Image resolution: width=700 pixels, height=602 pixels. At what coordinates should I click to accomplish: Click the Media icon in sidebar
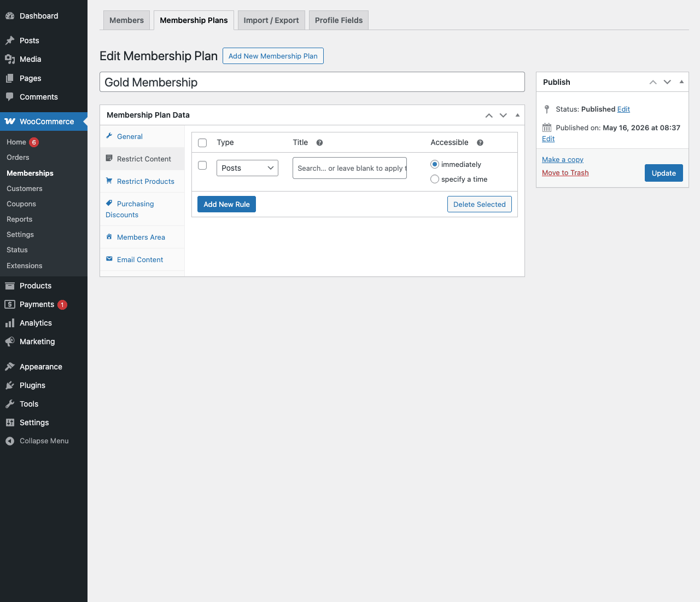[x=10, y=59]
